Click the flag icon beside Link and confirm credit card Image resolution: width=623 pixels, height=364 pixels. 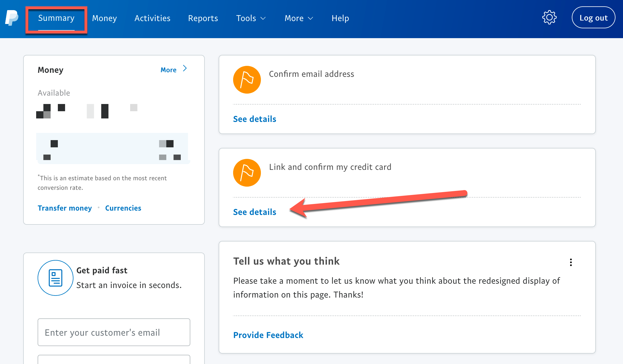[x=247, y=173]
